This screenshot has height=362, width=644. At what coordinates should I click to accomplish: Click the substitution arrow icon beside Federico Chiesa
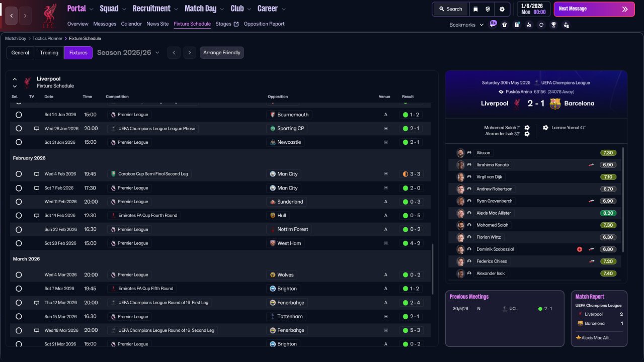(x=592, y=261)
